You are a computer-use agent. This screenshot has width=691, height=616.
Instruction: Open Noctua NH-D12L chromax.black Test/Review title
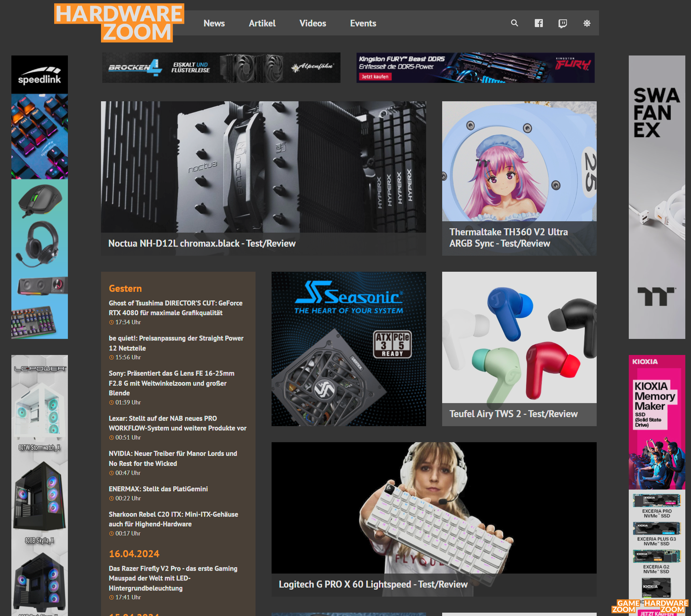pos(202,243)
